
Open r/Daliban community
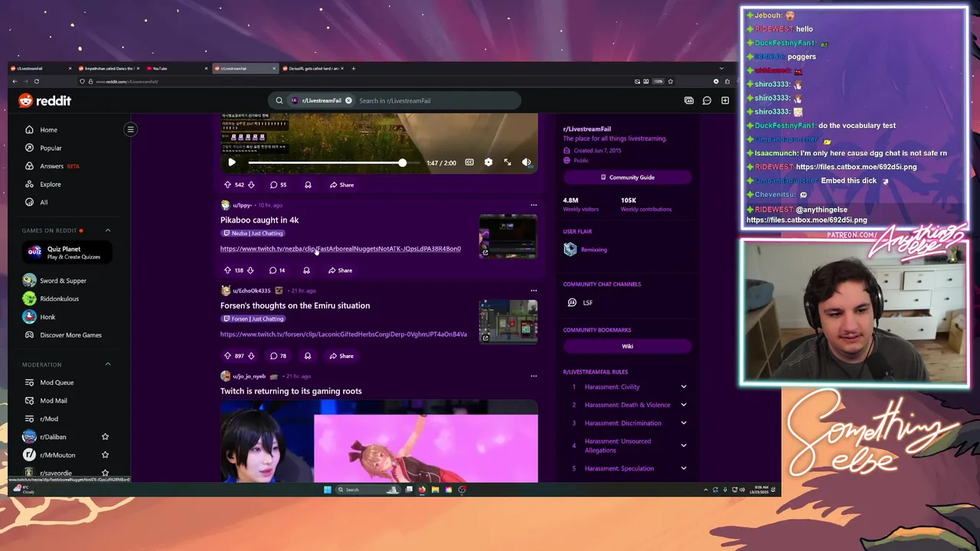pyautogui.click(x=53, y=437)
